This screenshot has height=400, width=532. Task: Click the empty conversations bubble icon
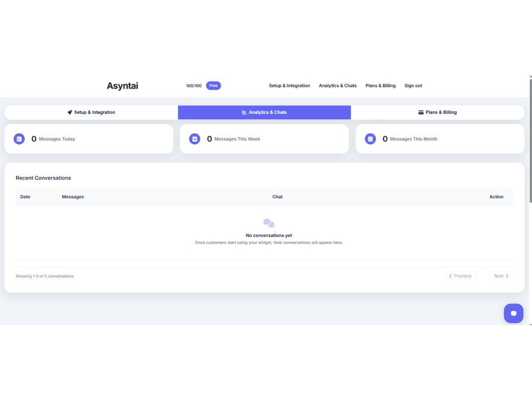(269, 223)
